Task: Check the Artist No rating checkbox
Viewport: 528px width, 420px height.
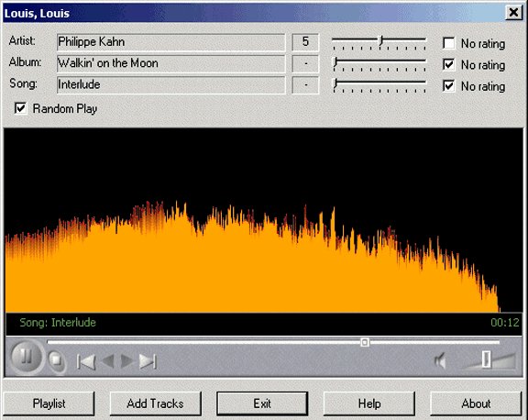Action: coord(449,43)
